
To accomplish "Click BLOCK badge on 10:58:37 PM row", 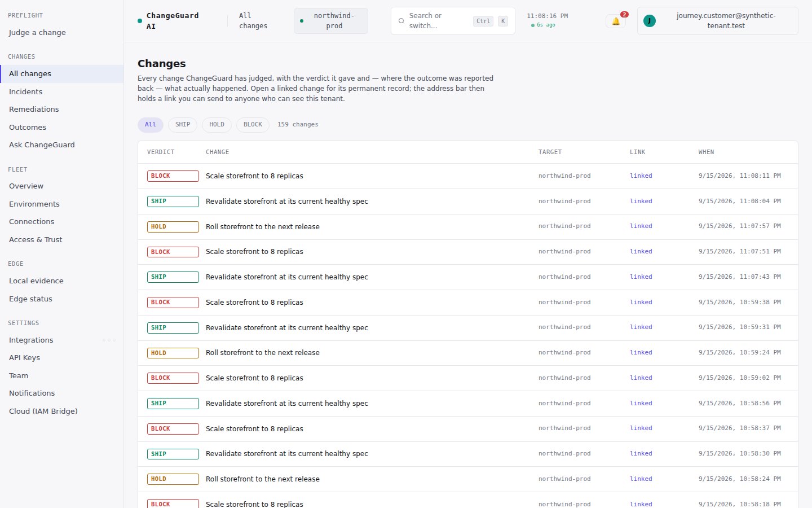I will click(173, 429).
